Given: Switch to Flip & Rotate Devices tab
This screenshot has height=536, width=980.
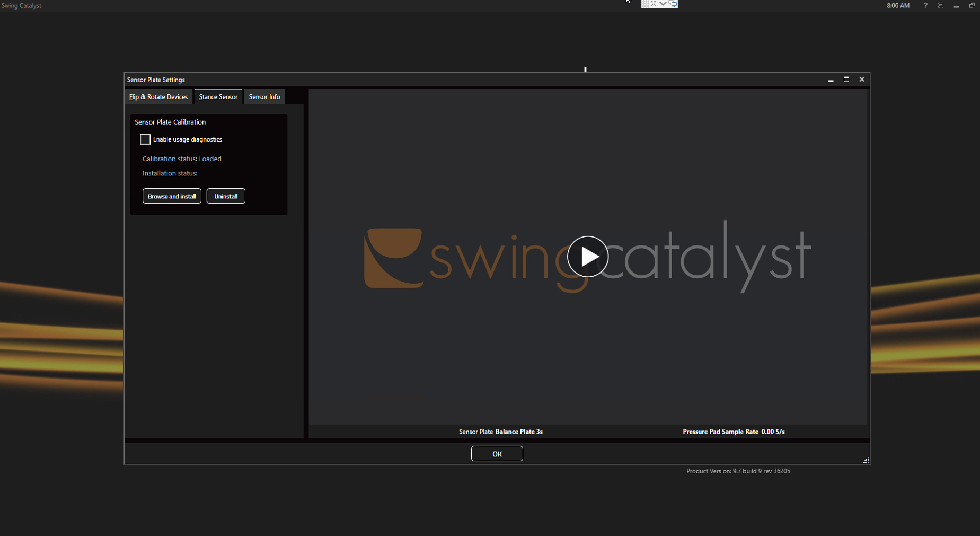Looking at the screenshot, I should click(x=158, y=96).
